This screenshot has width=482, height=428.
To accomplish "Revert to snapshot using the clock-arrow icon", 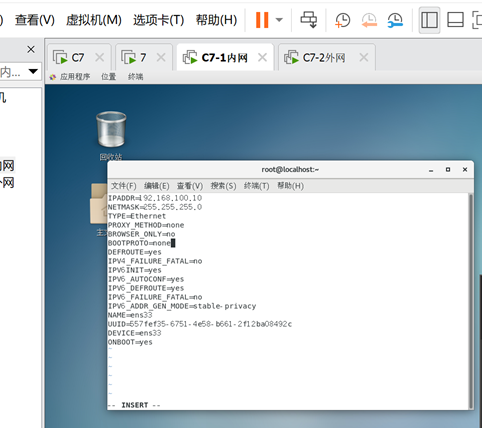I will tap(369, 20).
